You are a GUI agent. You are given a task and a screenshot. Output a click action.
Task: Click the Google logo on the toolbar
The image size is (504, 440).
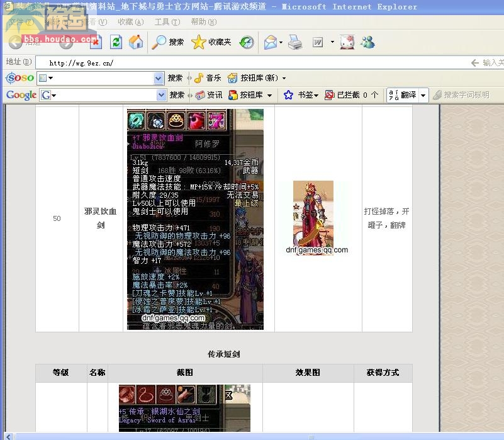[x=21, y=95]
